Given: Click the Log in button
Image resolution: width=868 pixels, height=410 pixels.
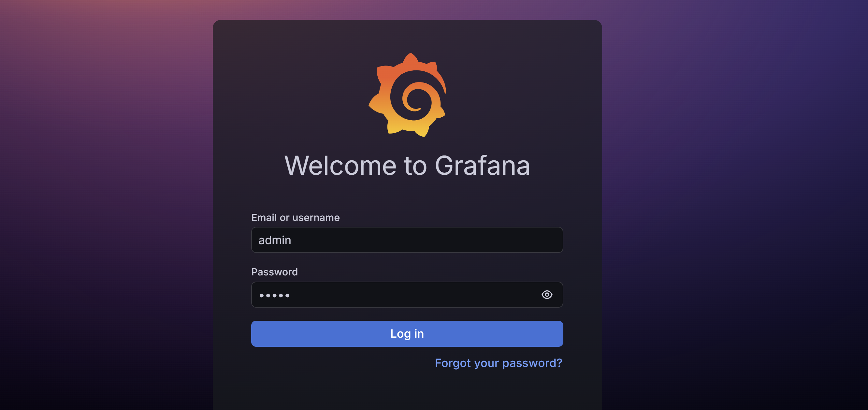Looking at the screenshot, I should click(x=407, y=333).
